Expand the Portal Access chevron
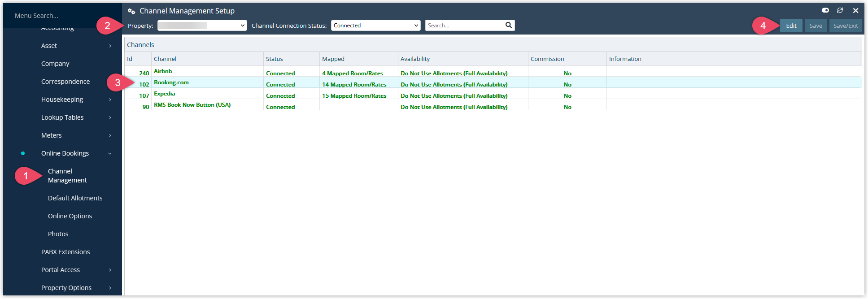The height and width of the screenshot is (299, 868). click(x=110, y=270)
